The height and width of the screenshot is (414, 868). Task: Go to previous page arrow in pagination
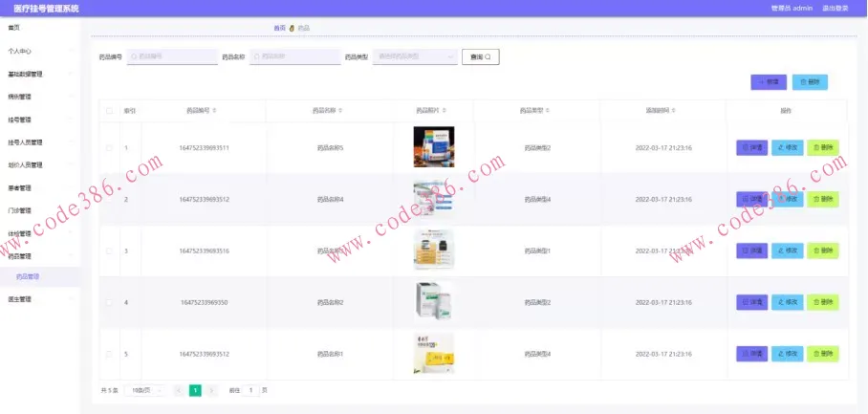tap(179, 390)
